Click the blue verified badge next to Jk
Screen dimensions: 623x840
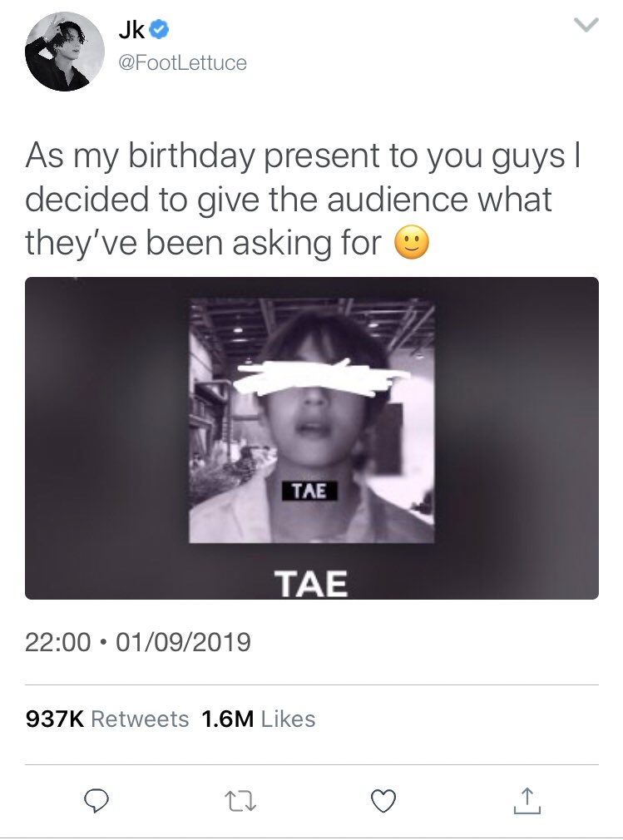pos(159,29)
